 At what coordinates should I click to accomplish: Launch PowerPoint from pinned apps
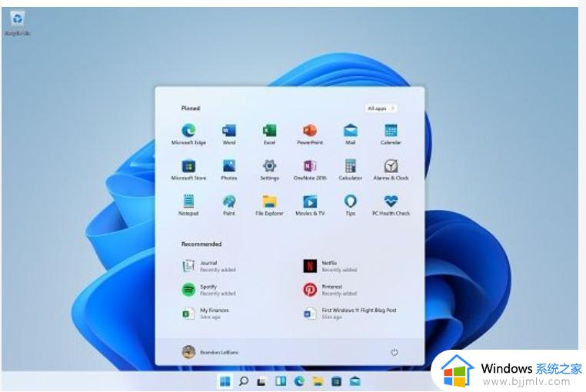tap(310, 135)
